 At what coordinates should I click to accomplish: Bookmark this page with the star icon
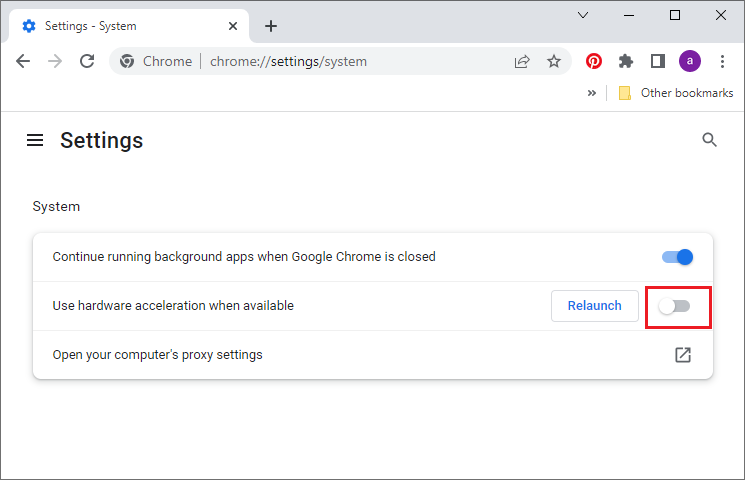pyautogui.click(x=554, y=61)
